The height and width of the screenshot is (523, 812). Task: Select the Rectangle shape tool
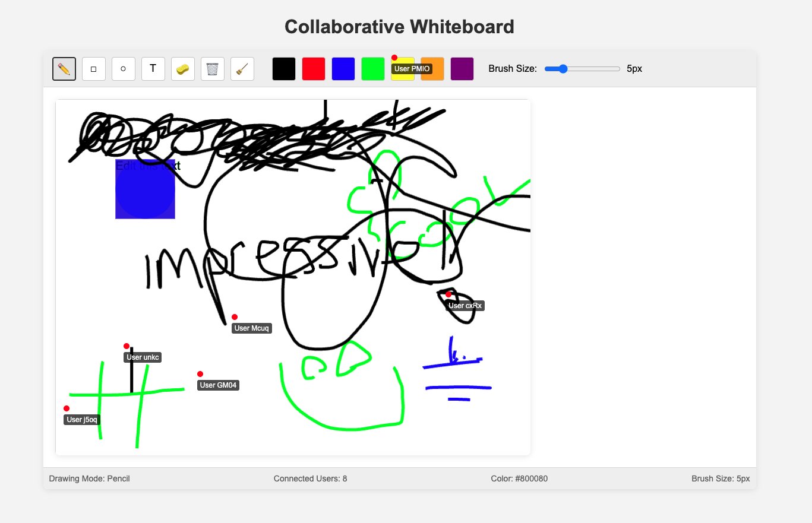(94, 69)
